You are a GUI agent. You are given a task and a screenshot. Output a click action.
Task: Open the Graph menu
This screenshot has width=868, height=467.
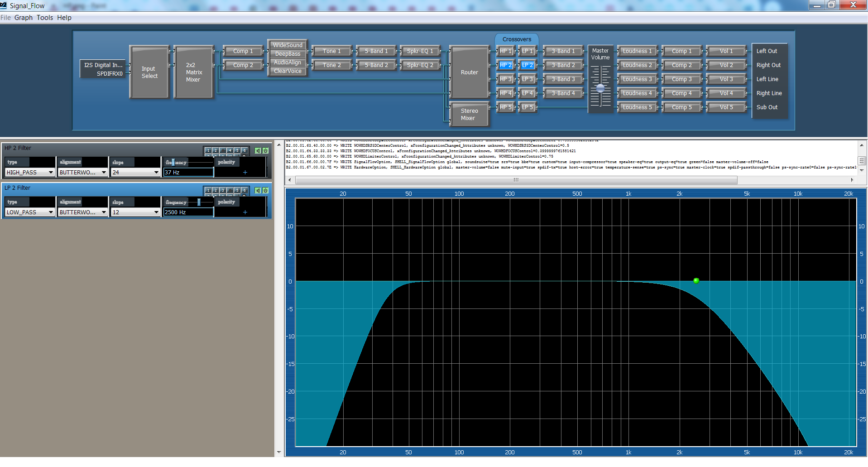(24, 18)
